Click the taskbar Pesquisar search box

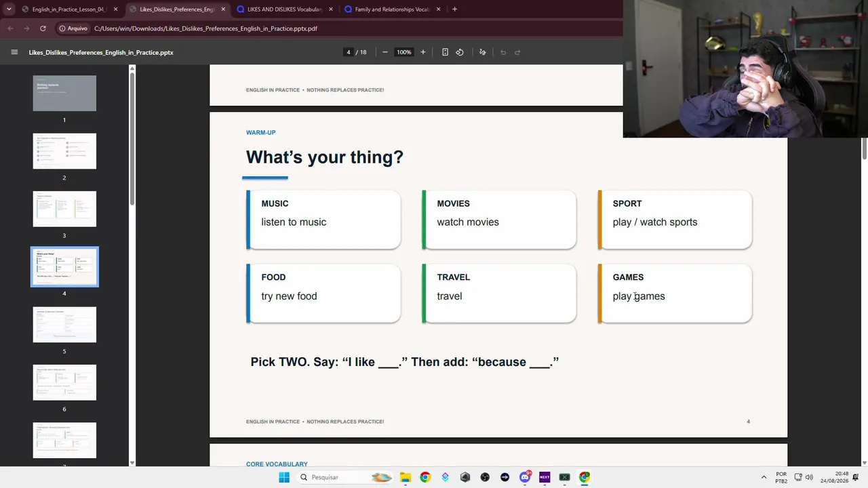[x=346, y=477]
